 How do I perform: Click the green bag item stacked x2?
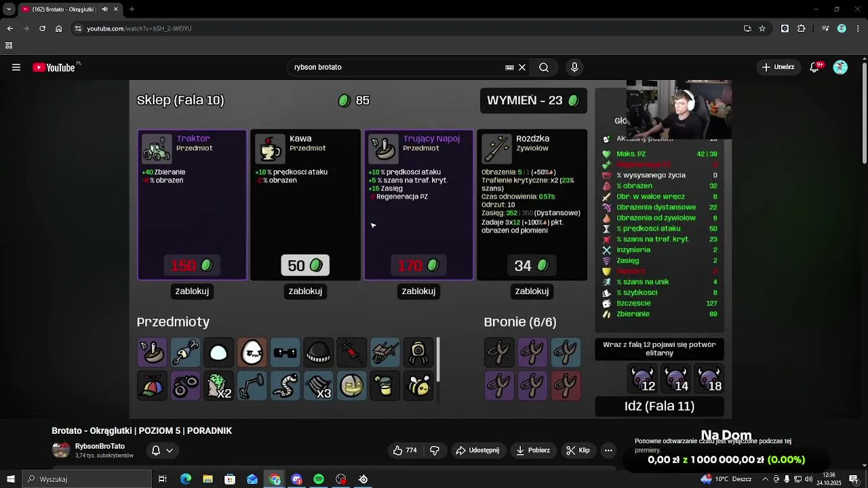219,386
